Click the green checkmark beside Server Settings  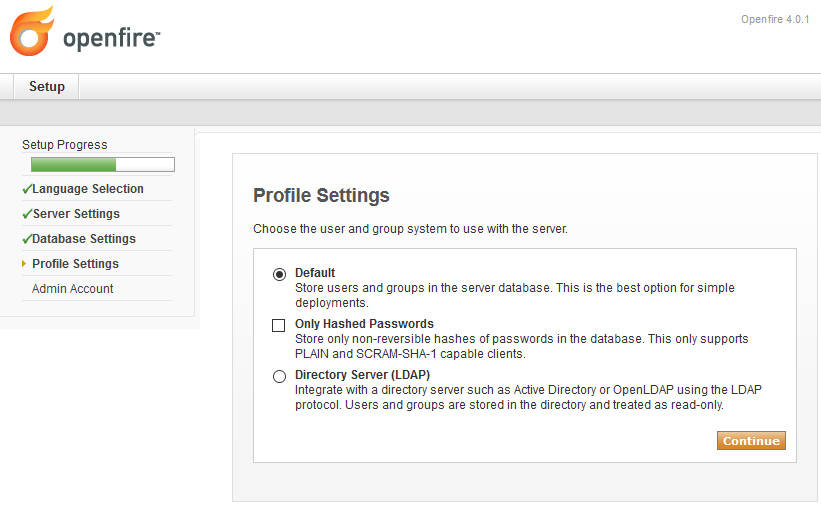coord(27,214)
